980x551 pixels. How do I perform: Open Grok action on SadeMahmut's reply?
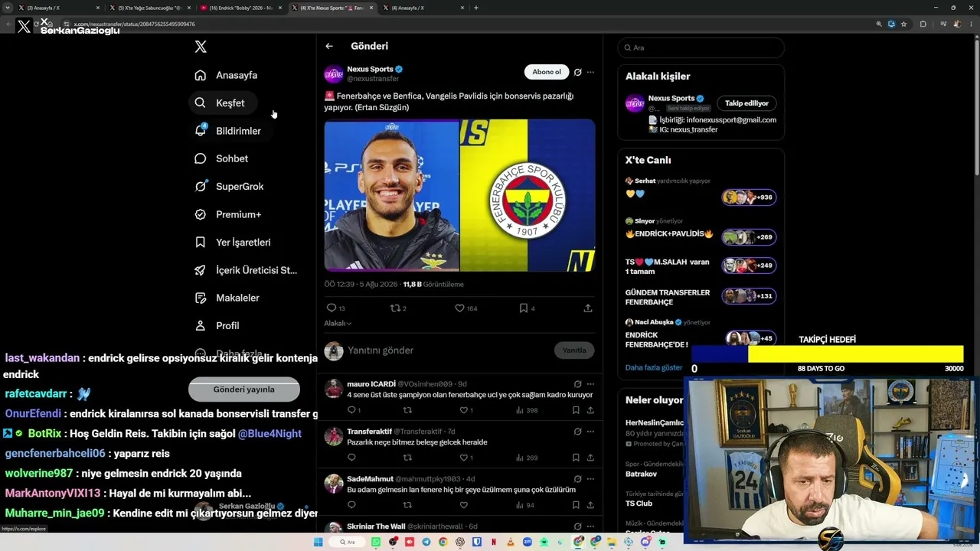[x=578, y=479]
